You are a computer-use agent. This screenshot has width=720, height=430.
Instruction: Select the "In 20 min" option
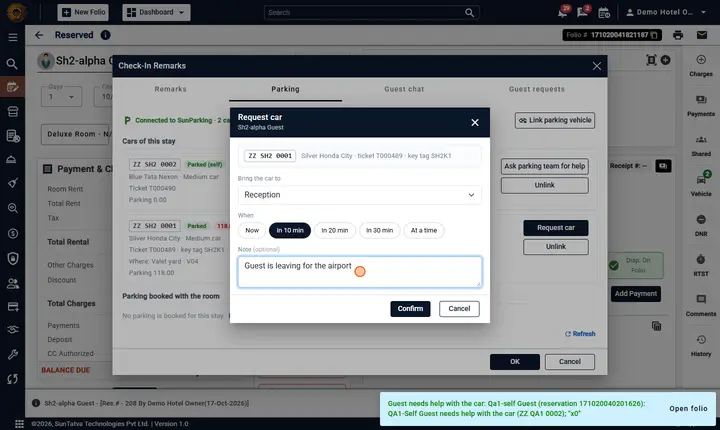[335, 230]
